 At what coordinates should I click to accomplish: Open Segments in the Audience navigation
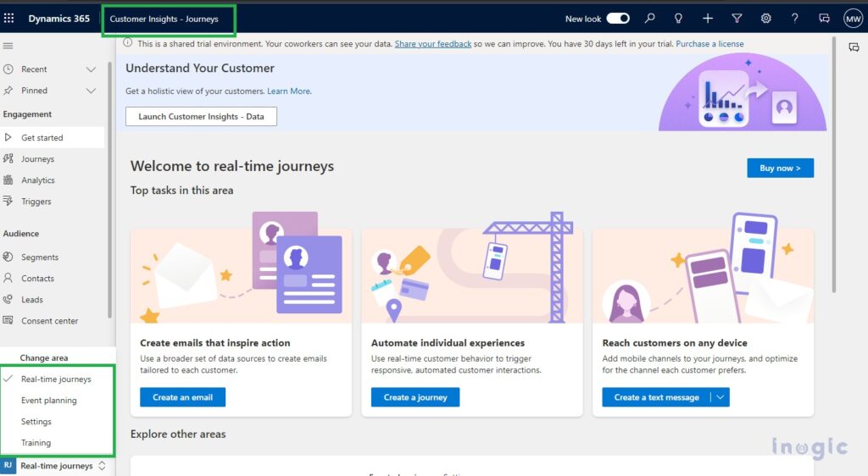(x=40, y=257)
